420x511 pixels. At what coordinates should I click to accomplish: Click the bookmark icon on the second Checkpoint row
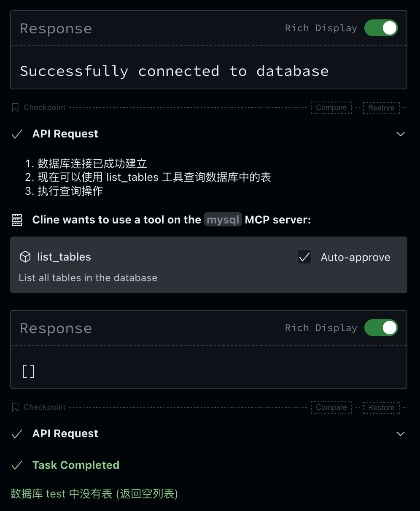tap(15, 407)
